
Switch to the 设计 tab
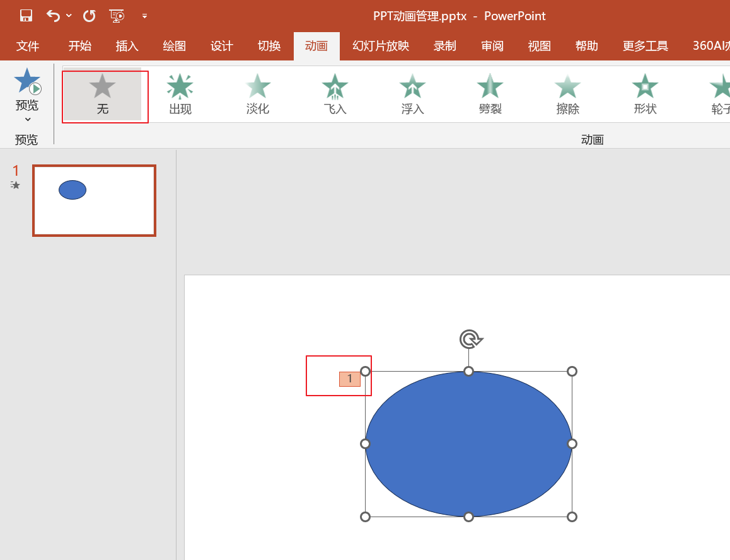[x=222, y=46]
